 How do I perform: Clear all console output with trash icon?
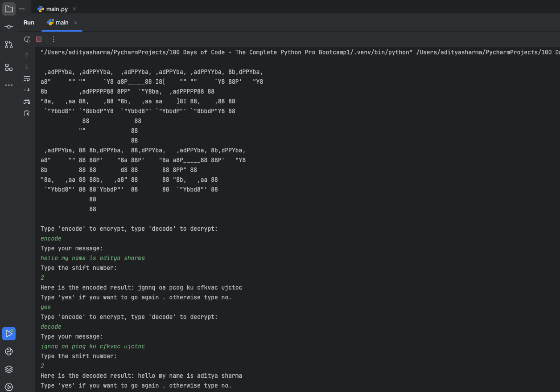click(27, 113)
